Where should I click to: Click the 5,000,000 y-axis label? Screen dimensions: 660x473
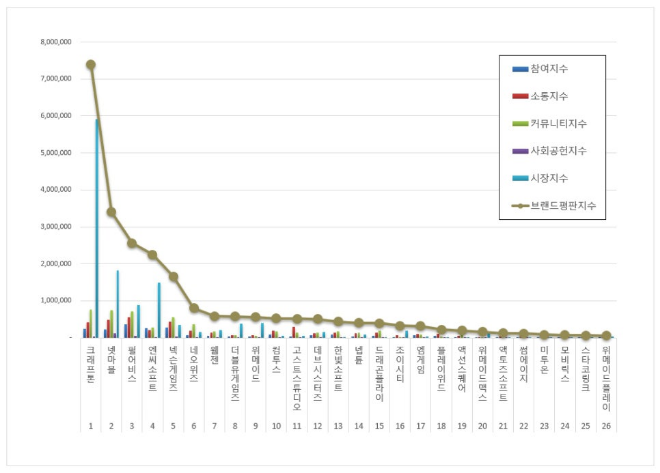pos(54,153)
